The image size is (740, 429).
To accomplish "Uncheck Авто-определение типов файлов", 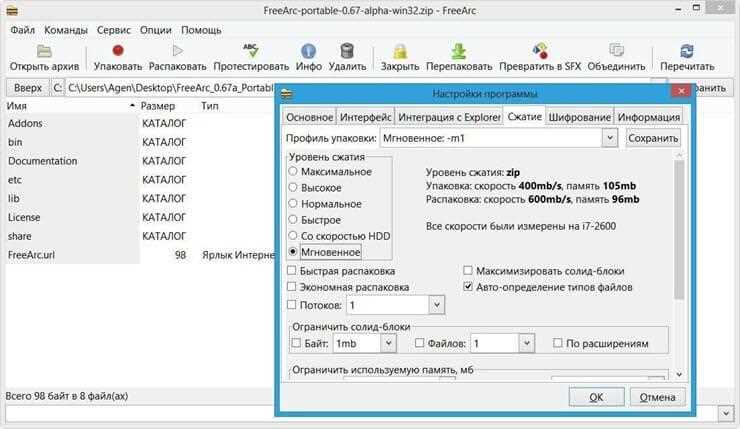I will (x=468, y=286).
